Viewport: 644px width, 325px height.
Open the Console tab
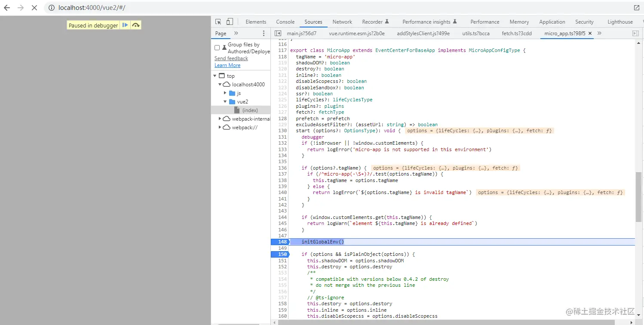pyautogui.click(x=285, y=22)
